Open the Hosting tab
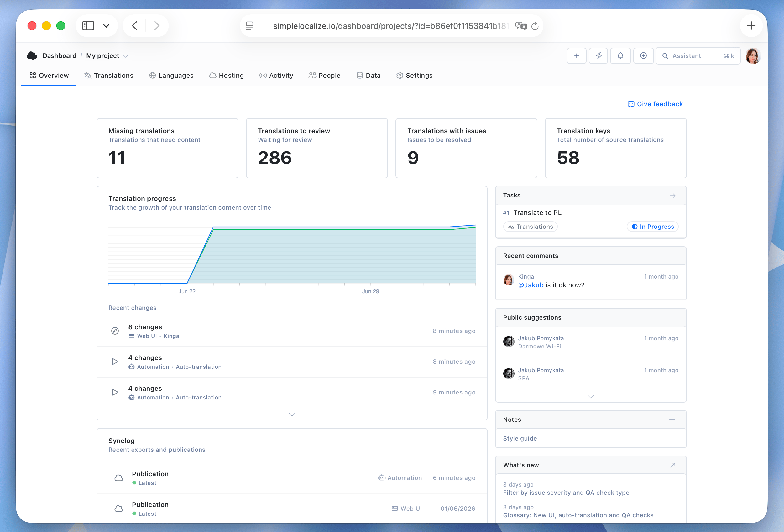784x532 pixels. click(226, 76)
